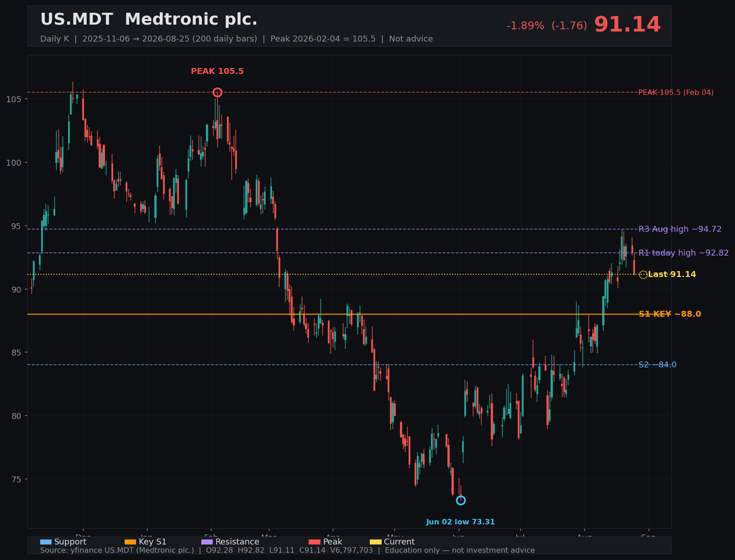This screenshot has height=560, width=735.
Task: Click the yfinance source footer text
Action: (x=287, y=550)
